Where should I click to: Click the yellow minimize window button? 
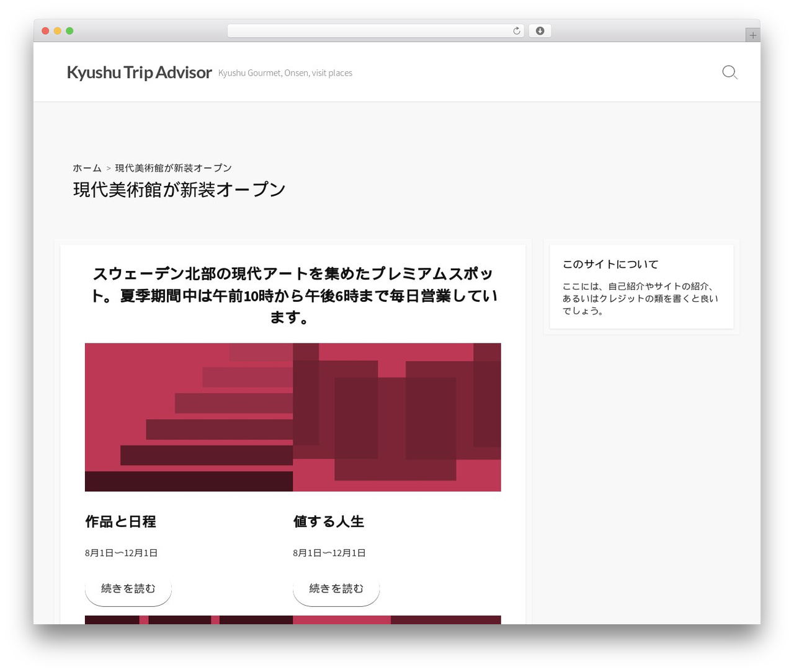(x=57, y=31)
